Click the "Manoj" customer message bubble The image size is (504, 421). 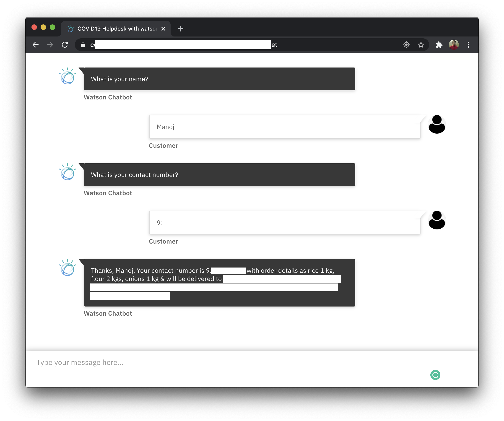pyautogui.click(x=284, y=127)
